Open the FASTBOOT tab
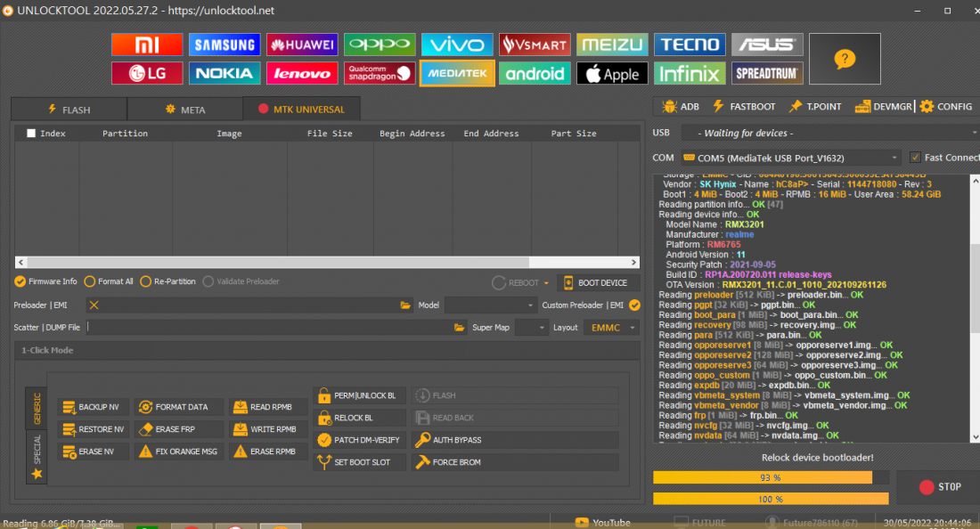 744,106
